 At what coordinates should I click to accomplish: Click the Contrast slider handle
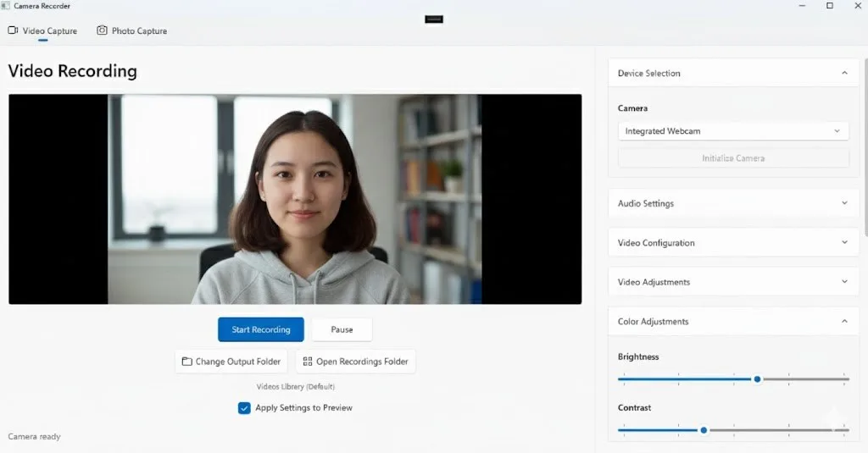(x=704, y=430)
